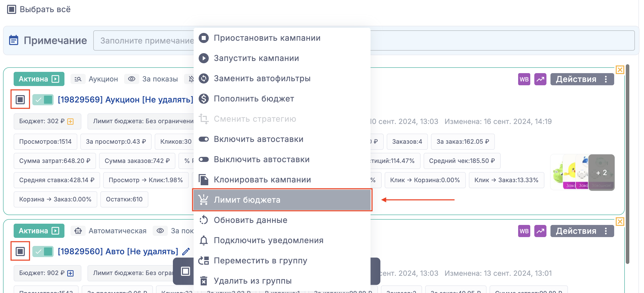This screenshot has width=644, height=293.
Task: Select Клонировать кампании option
Action: 262,179
